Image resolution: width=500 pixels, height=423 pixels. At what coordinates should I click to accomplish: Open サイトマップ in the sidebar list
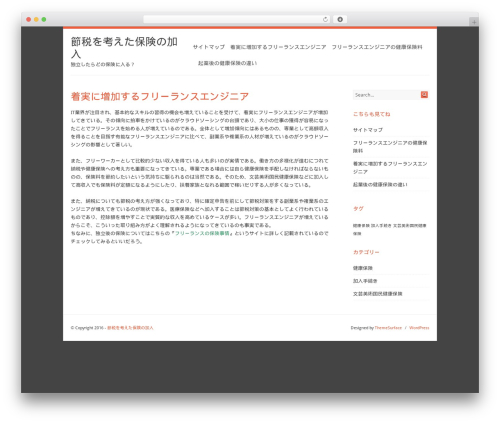point(368,130)
